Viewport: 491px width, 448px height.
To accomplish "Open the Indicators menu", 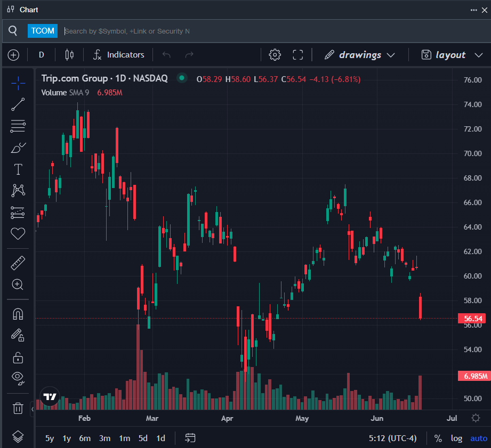I will pyautogui.click(x=119, y=55).
